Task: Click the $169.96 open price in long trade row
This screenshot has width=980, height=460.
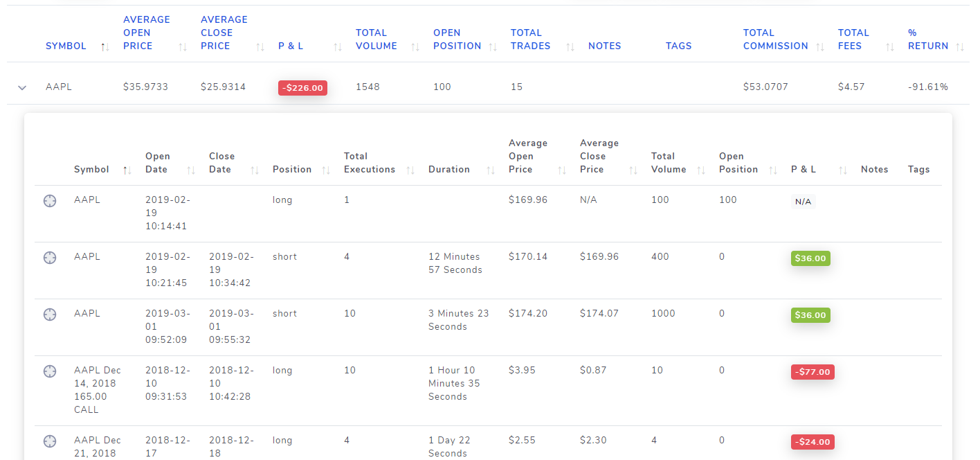Action: 528,200
